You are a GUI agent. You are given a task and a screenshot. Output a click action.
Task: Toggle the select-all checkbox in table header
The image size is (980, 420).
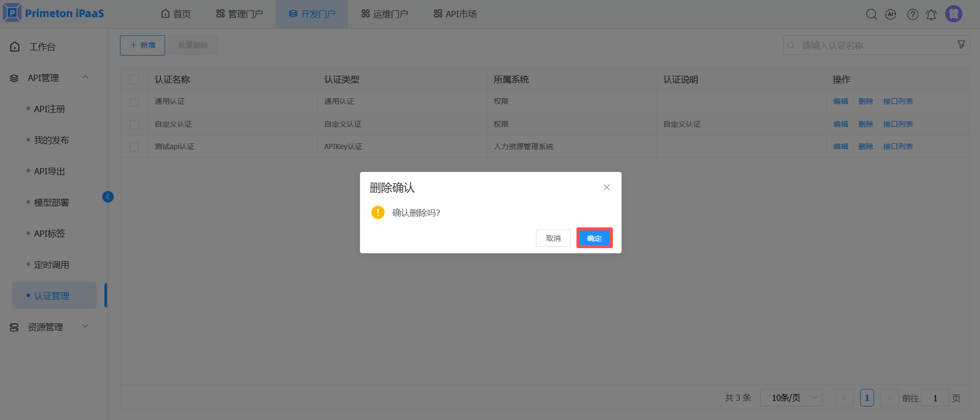click(x=135, y=79)
